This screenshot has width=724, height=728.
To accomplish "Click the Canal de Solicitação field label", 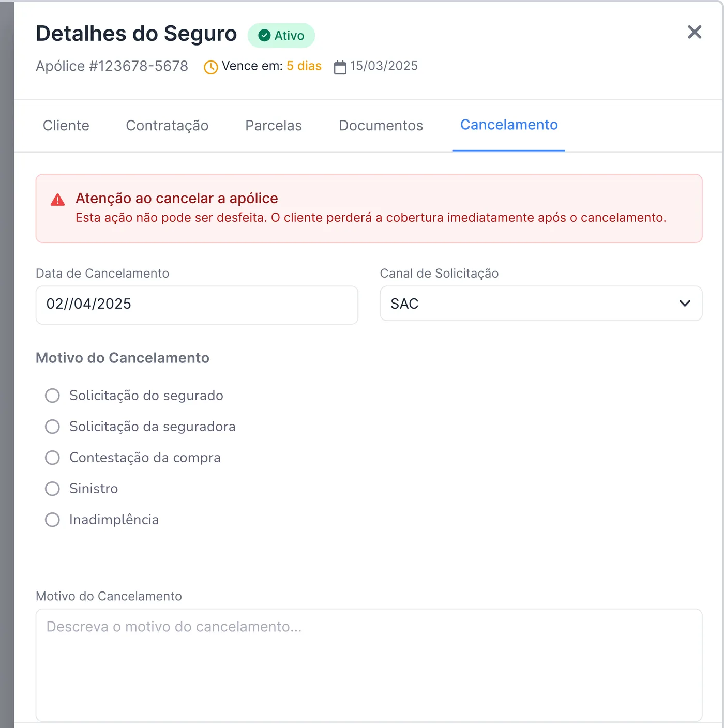I will (x=439, y=274).
